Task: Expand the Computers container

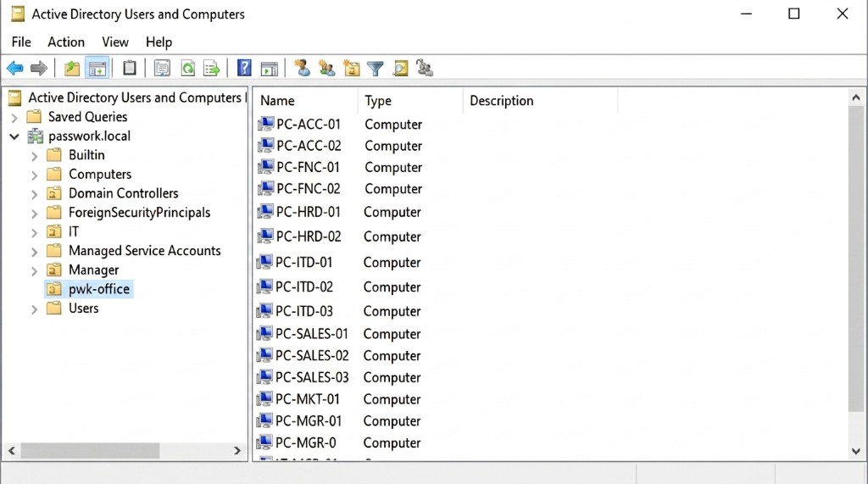Action: tap(34, 175)
